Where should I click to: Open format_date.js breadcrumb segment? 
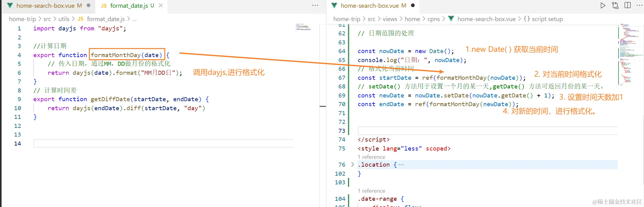pyautogui.click(x=106, y=19)
